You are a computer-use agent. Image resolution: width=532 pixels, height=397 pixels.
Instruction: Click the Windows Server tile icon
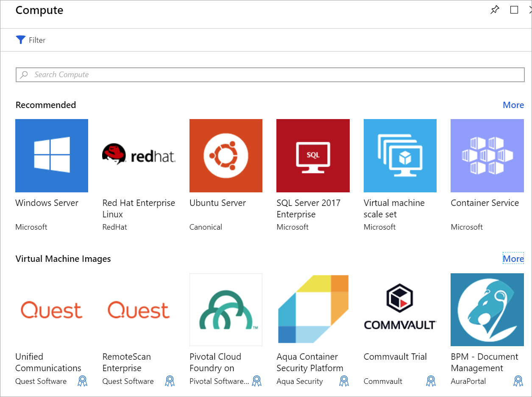tap(52, 155)
